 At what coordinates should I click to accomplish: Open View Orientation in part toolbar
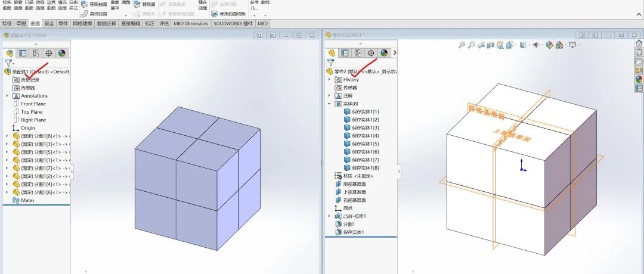tap(510, 45)
